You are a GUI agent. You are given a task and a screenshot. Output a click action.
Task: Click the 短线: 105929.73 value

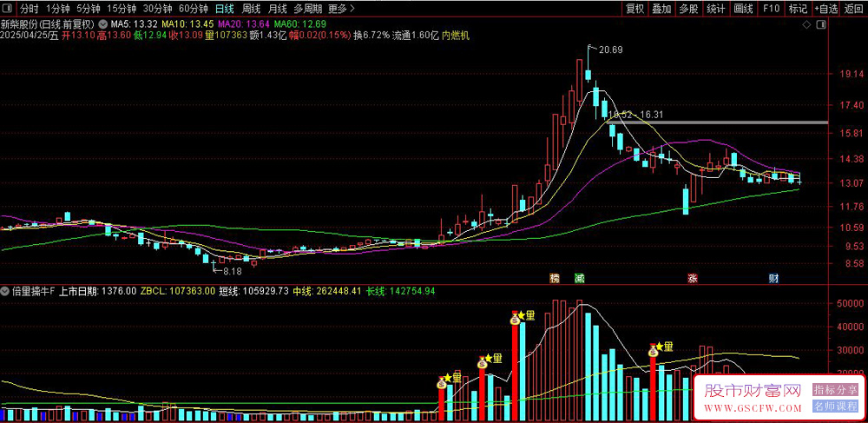[x=254, y=291]
